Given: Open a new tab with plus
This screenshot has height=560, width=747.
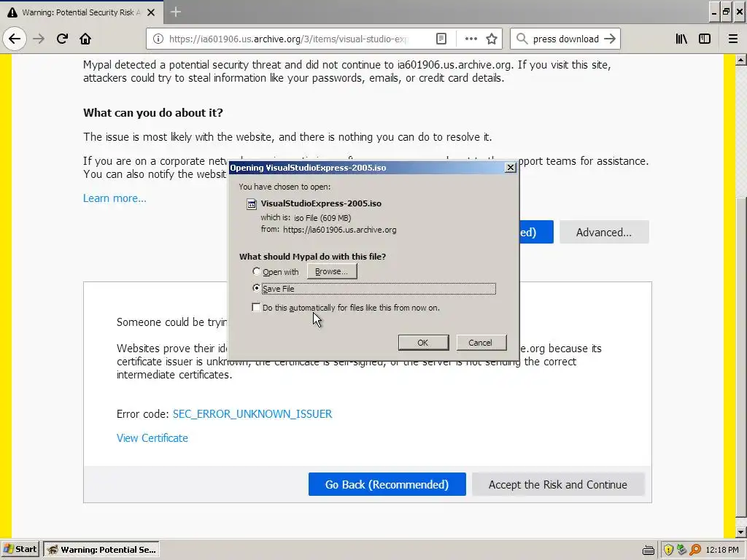Looking at the screenshot, I should coord(175,12).
